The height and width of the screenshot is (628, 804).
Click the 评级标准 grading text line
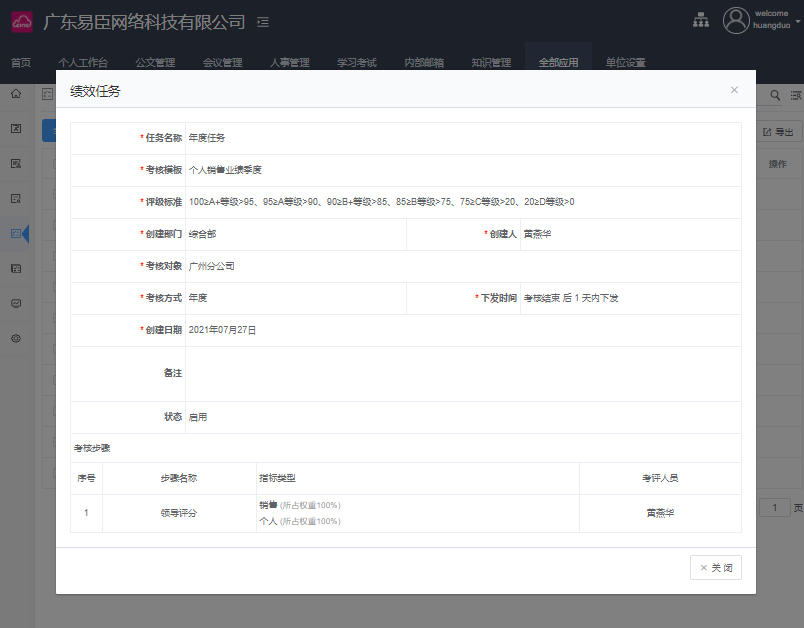pyautogui.click(x=381, y=202)
